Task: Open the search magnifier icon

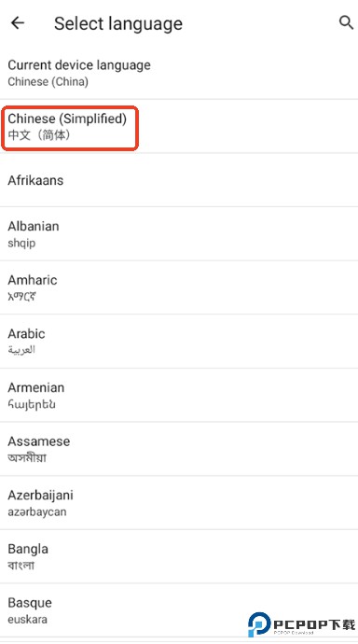Action: coord(346,22)
